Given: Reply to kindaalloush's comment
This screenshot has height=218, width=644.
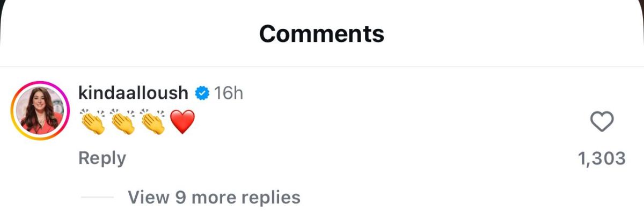Looking at the screenshot, I should [x=102, y=158].
